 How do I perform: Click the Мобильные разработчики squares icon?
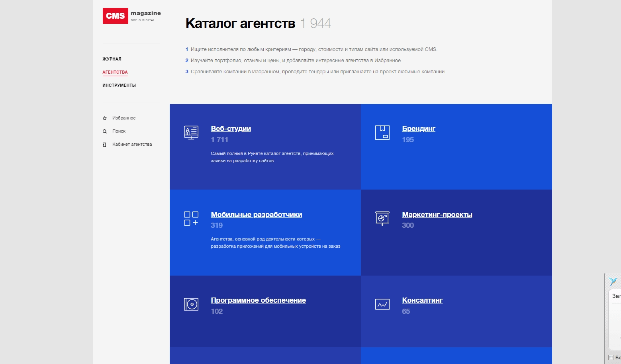point(191,219)
